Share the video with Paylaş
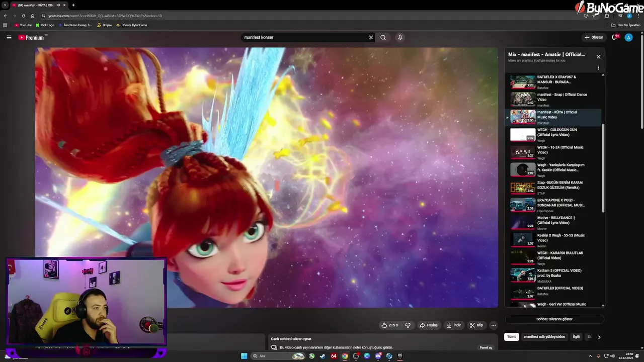This screenshot has width=644, height=362. tap(429, 325)
